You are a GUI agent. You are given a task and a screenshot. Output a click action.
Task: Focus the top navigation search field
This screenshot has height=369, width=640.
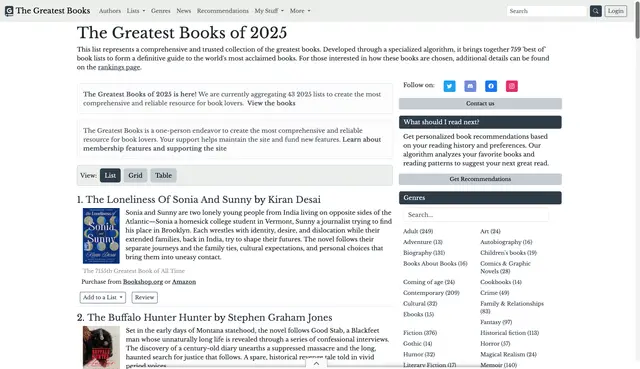(x=547, y=11)
